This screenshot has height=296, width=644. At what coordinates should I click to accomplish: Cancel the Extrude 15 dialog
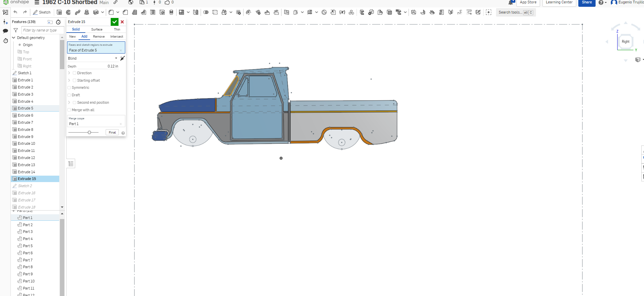pos(122,22)
